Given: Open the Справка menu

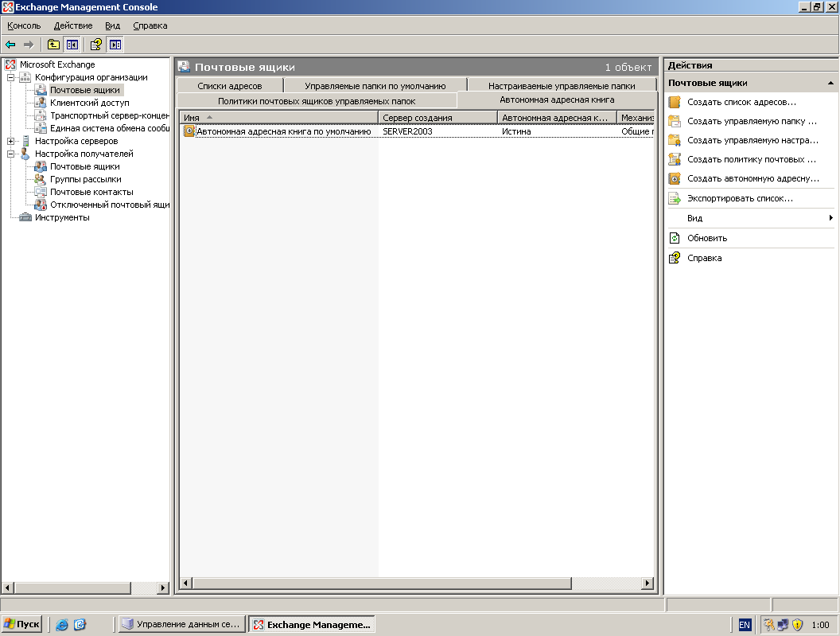Looking at the screenshot, I should [x=150, y=25].
